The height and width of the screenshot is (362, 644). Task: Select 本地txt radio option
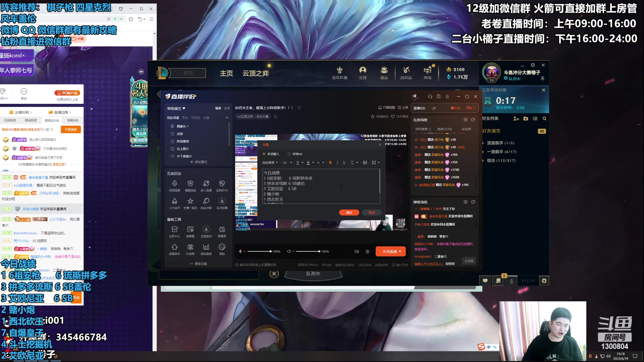289,154
